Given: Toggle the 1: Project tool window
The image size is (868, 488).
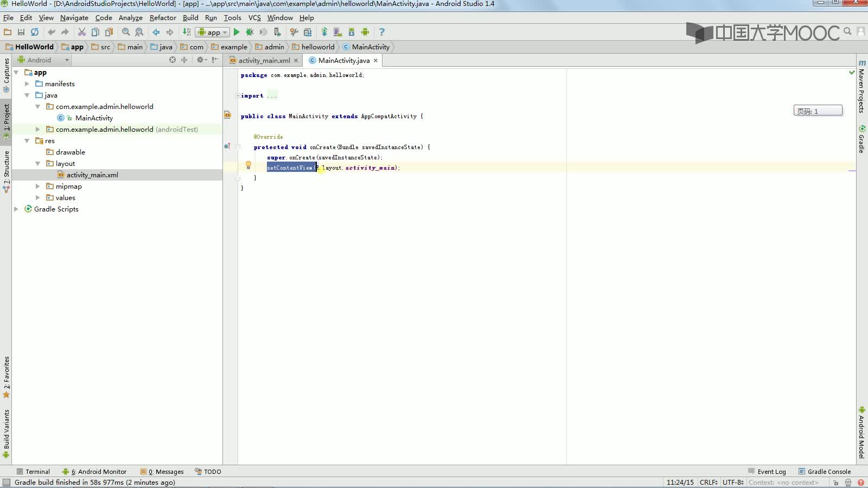Looking at the screenshot, I should tap(7, 123).
